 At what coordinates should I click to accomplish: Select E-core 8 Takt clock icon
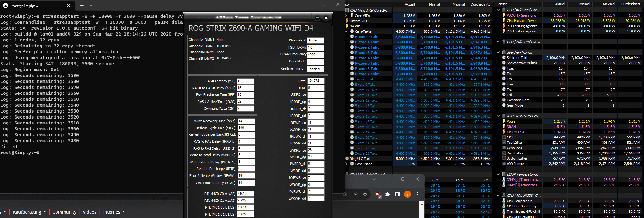(352, 79)
